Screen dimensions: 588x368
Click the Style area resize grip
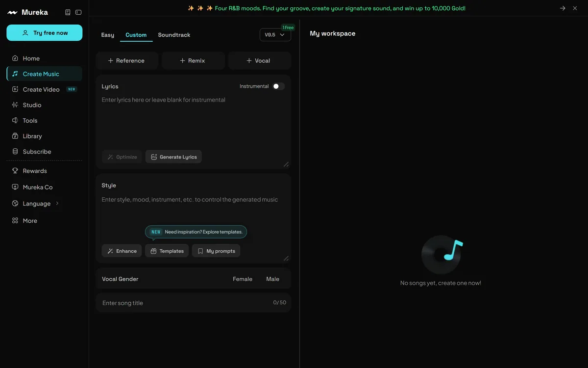(x=286, y=259)
